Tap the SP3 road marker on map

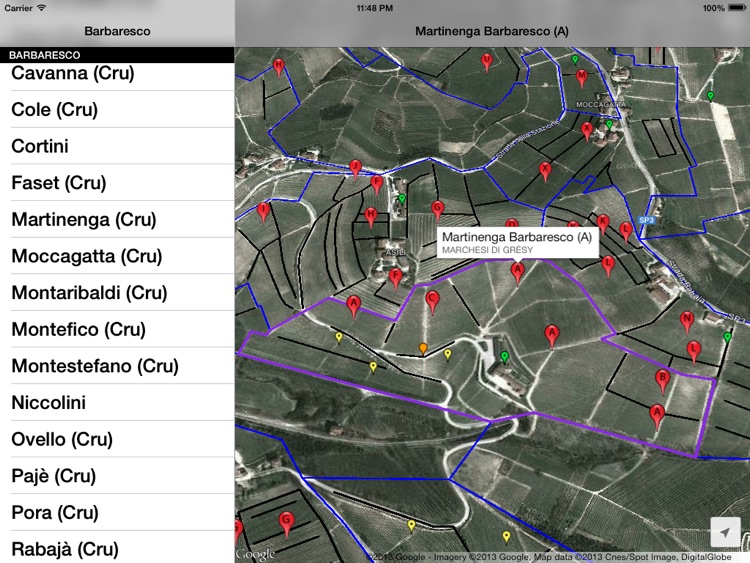tap(646, 220)
